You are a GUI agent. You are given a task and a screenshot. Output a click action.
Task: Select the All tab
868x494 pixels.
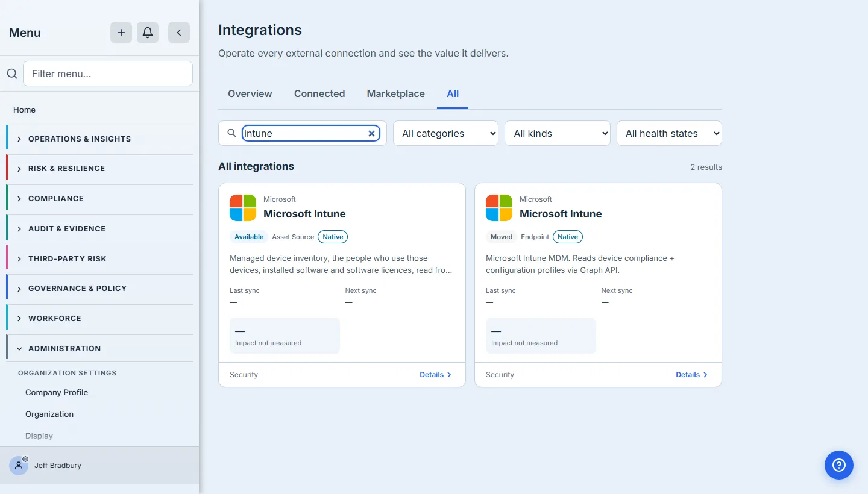point(453,94)
